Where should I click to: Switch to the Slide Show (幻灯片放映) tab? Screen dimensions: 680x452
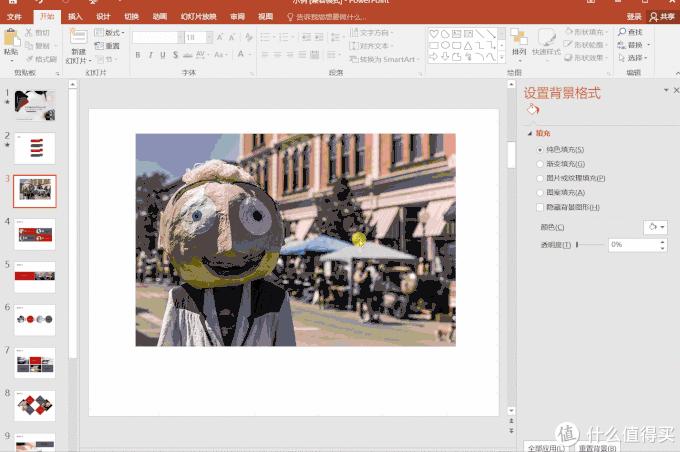click(199, 16)
